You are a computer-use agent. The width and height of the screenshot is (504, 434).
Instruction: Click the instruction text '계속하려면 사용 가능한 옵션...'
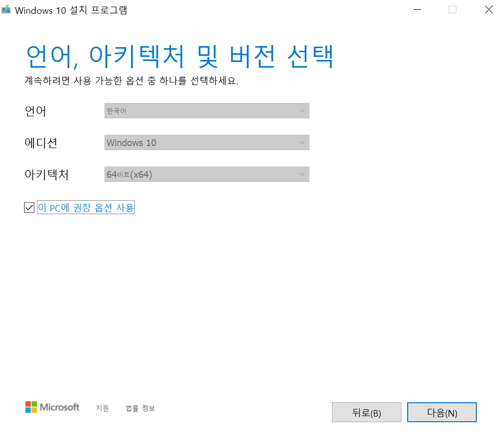(x=132, y=80)
